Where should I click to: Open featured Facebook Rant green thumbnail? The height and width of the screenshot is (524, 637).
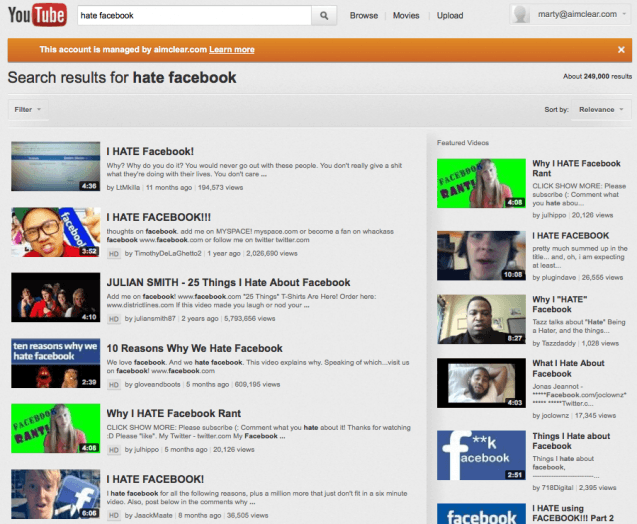point(481,183)
